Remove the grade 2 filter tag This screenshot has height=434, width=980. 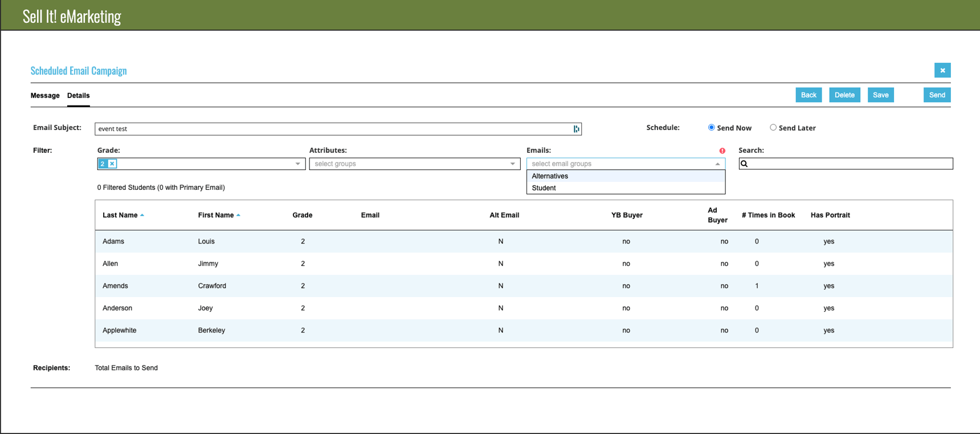(x=112, y=164)
